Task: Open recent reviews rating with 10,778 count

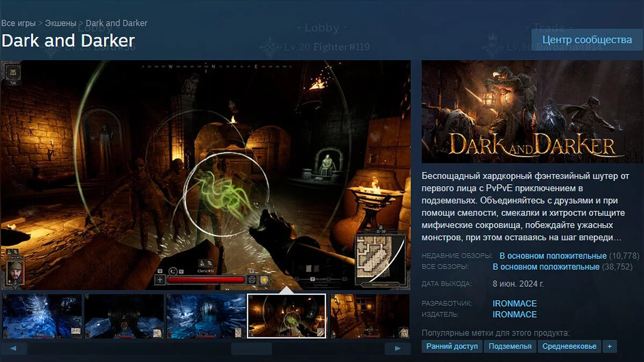Action: pyautogui.click(x=553, y=256)
